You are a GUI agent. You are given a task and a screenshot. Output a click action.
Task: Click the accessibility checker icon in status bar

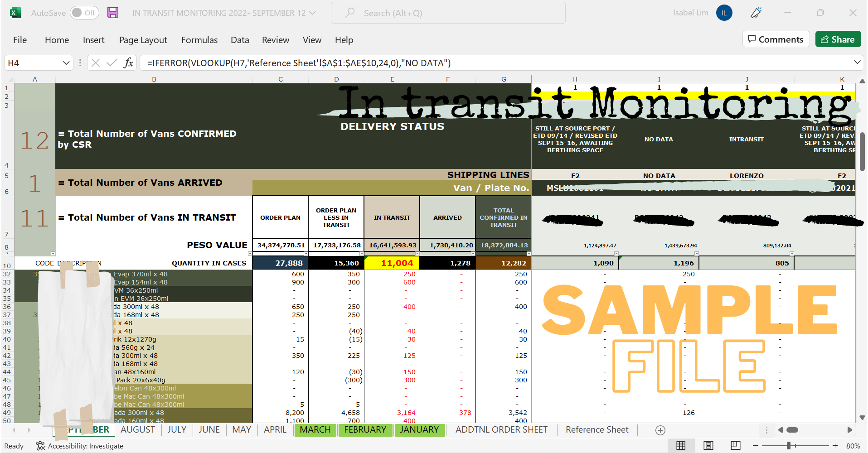point(41,446)
